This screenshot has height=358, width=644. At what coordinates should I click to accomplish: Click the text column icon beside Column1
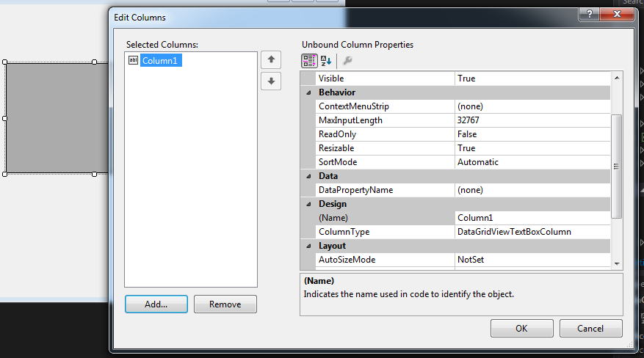pyautogui.click(x=133, y=60)
